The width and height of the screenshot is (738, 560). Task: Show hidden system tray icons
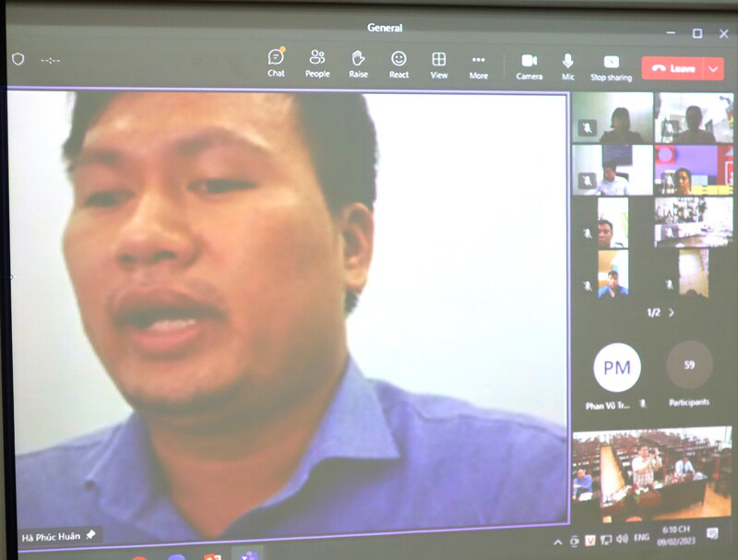[x=558, y=541]
